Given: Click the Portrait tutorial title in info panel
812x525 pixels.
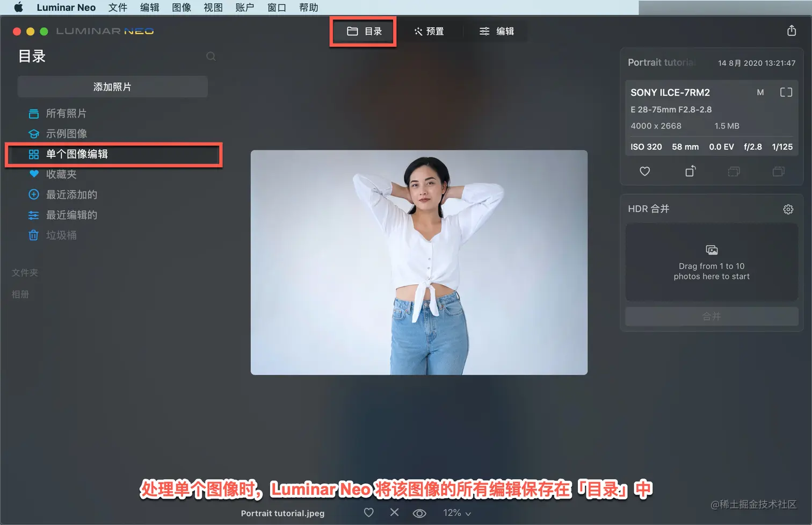Looking at the screenshot, I should (x=662, y=62).
